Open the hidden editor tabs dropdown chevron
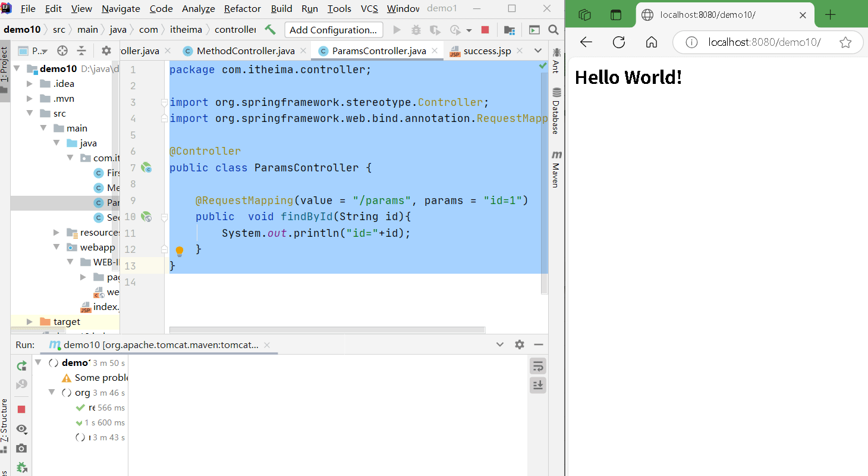 pyautogui.click(x=537, y=51)
